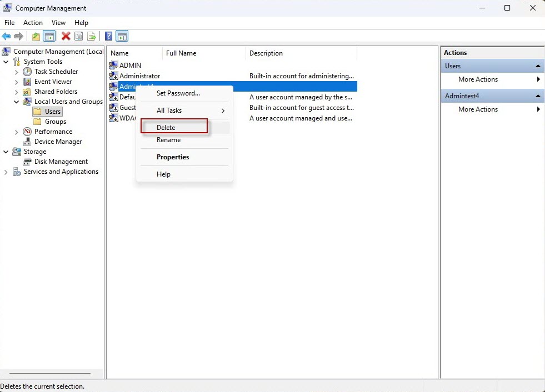Sort by the Full Name column header
545x392 pixels.
pos(204,53)
